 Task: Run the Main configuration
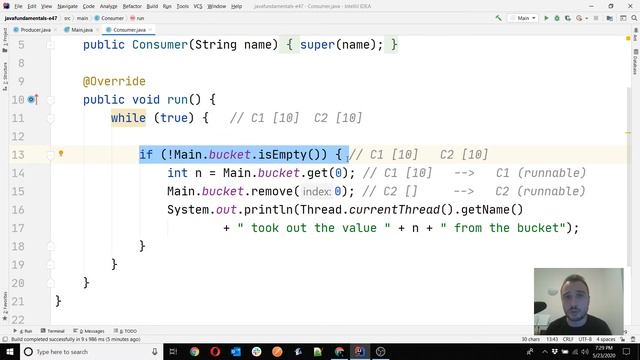(546, 18)
